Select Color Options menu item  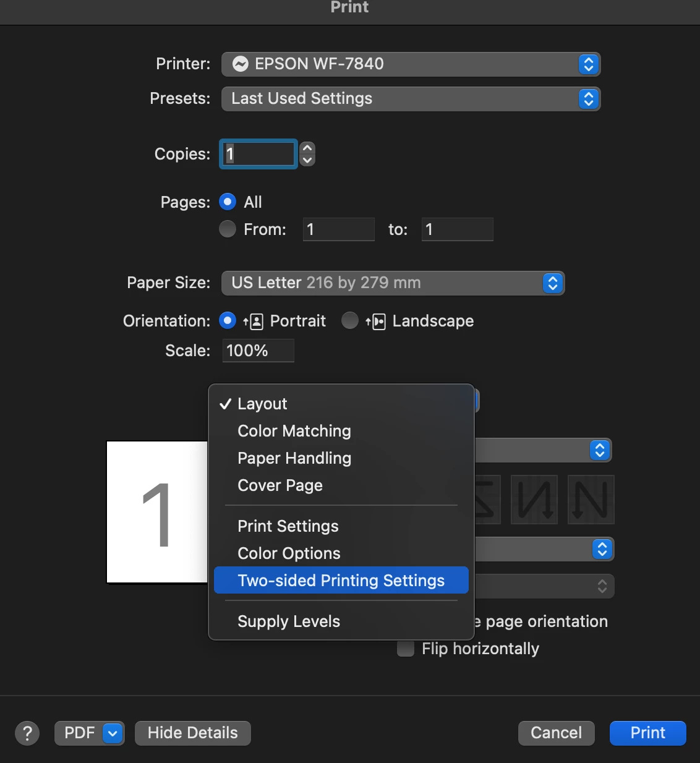(341, 553)
